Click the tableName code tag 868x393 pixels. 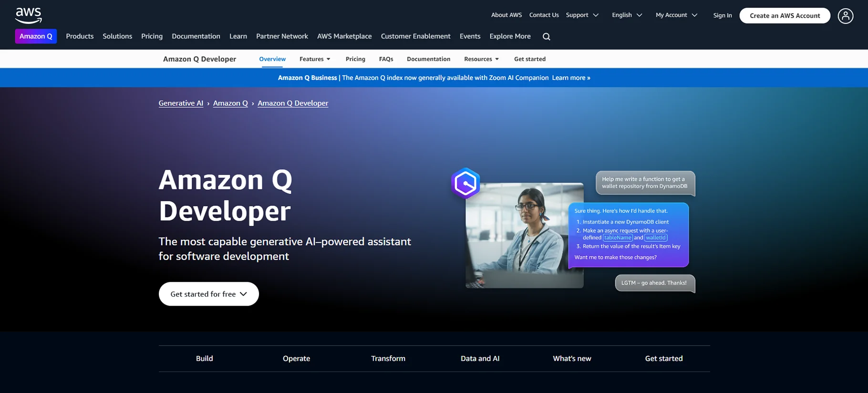[x=618, y=238]
